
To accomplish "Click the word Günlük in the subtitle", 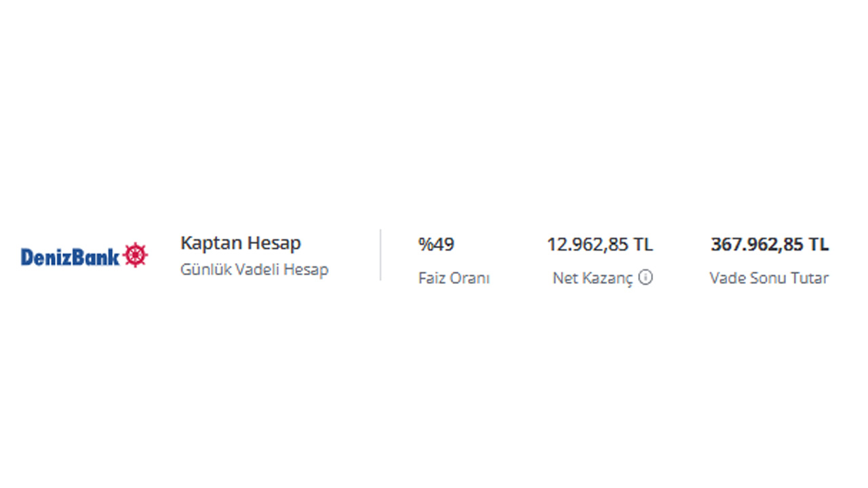I will pos(203,269).
